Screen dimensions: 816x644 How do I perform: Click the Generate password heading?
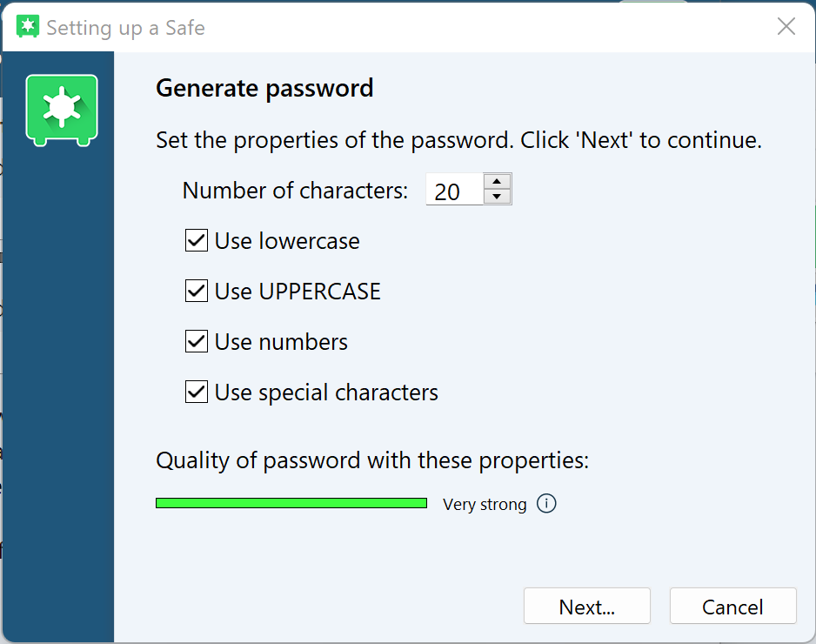tap(264, 88)
